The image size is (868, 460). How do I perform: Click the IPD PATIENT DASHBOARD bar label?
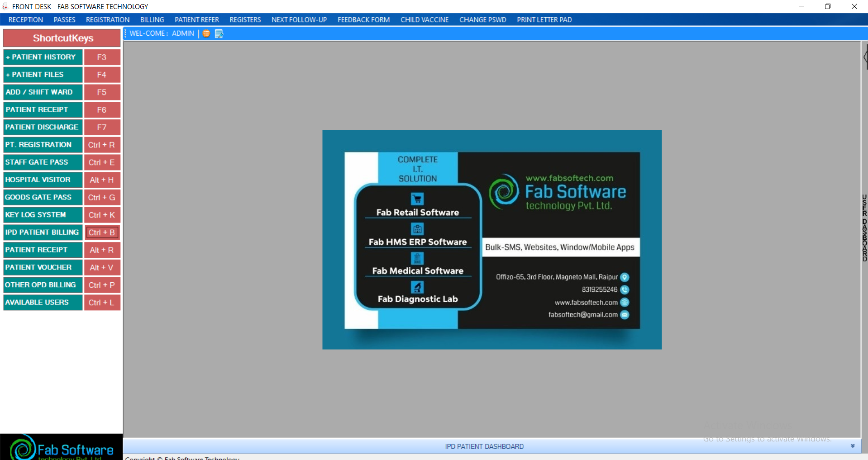point(484,446)
